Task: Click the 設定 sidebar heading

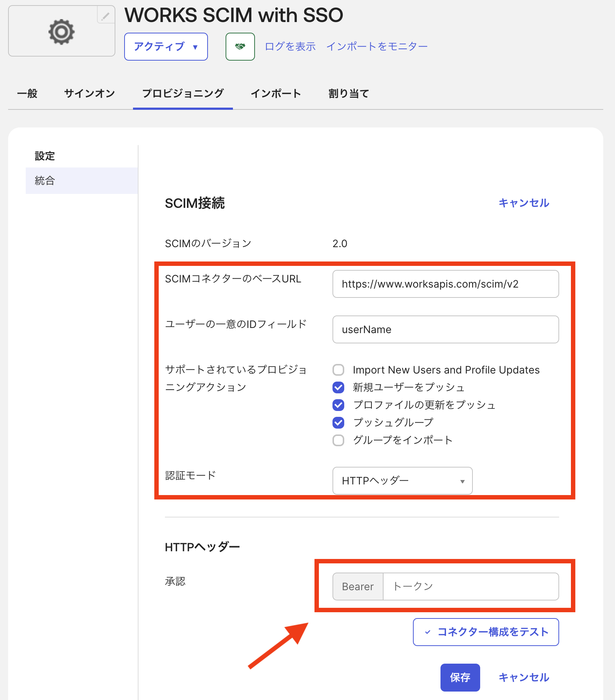Action: click(x=45, y=156)
